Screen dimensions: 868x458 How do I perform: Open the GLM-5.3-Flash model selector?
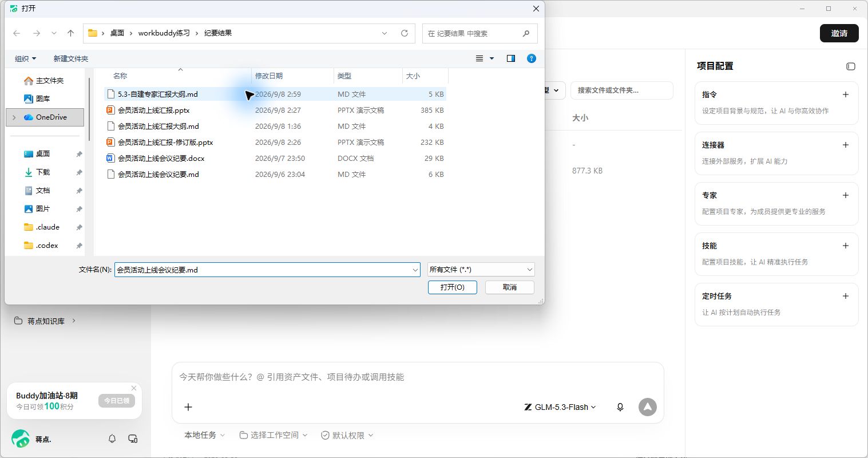pyautogui.click(x=560, y=407)
